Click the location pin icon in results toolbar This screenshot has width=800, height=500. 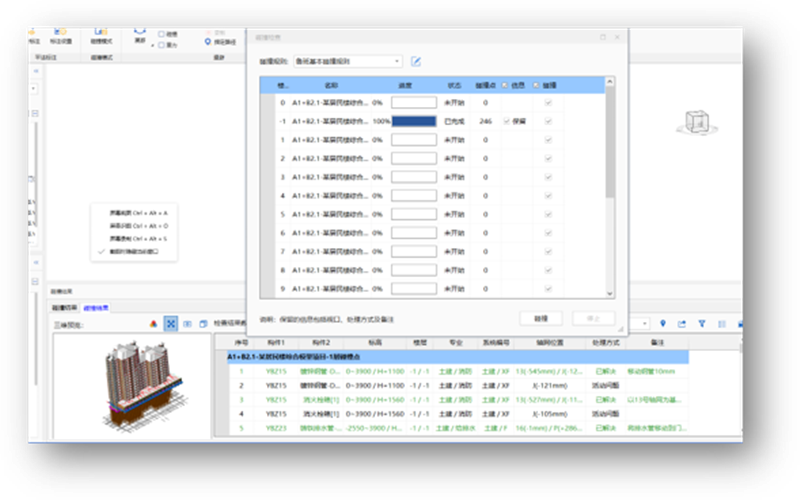point(663,323)
